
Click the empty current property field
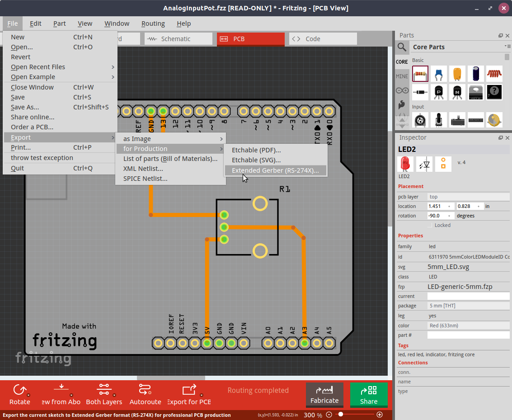tap(468, 296)
